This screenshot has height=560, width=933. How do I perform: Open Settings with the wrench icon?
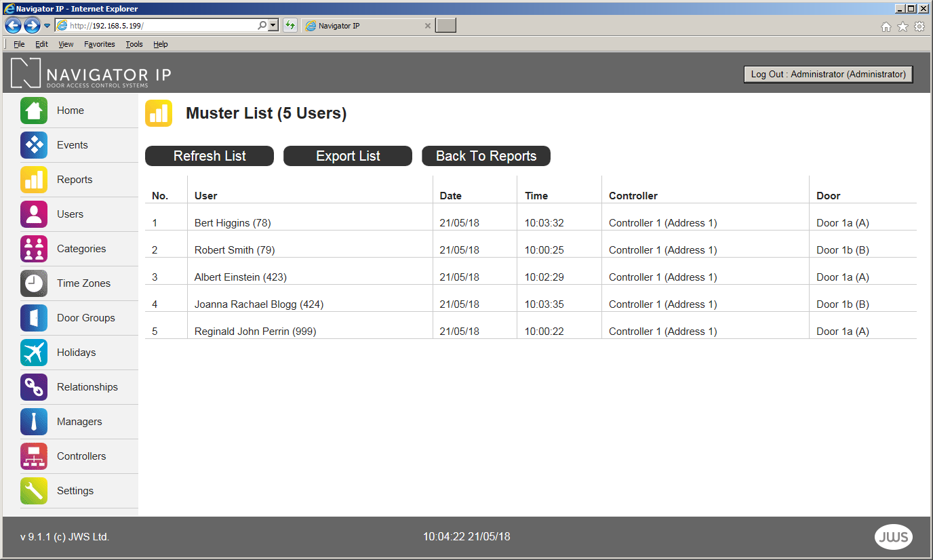(34, 490)
